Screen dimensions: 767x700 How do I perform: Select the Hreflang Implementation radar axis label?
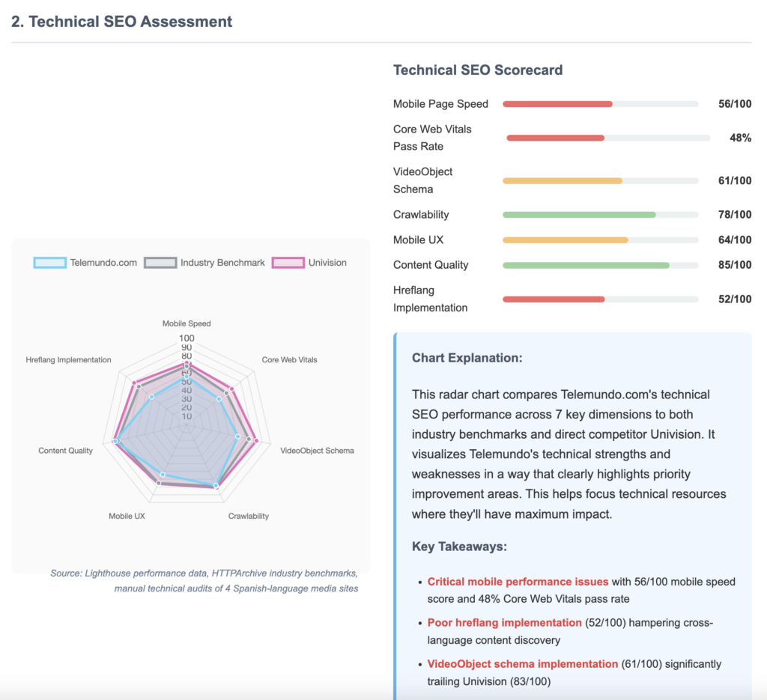[x=68, y=359]
